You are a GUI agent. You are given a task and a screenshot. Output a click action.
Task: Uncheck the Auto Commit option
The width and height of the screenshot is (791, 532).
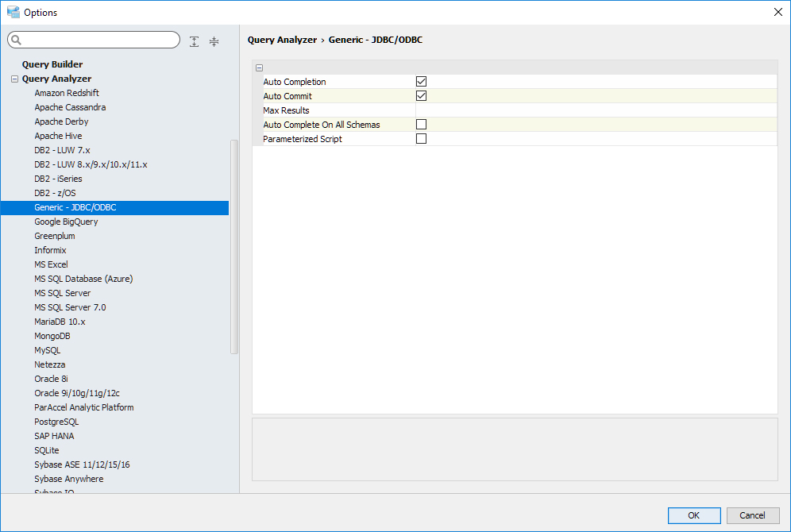tap(422, 96)
